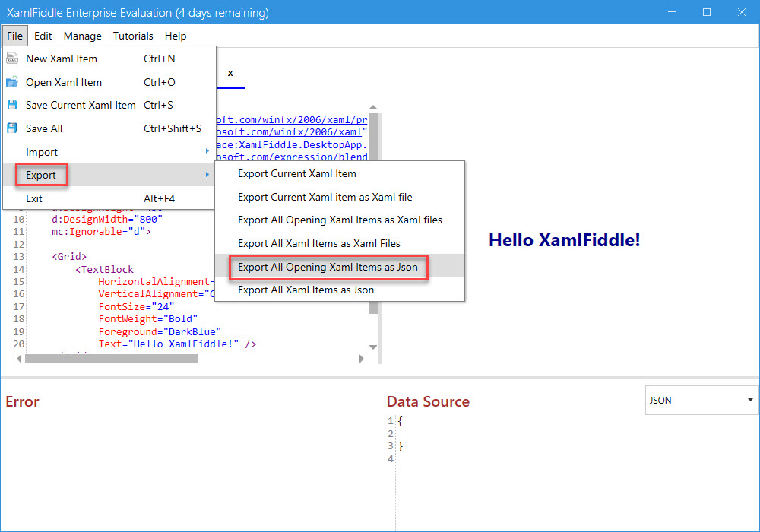Click the <Grid> line in code editor

[x=69, y=256]
